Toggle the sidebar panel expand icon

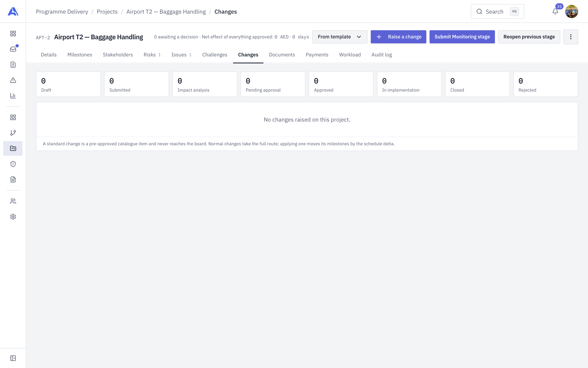click(13, 358)
